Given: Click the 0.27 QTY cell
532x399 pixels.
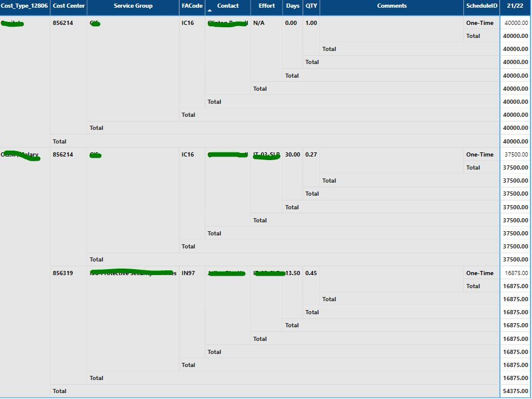Looking at the screenshot, I should 311,155.
